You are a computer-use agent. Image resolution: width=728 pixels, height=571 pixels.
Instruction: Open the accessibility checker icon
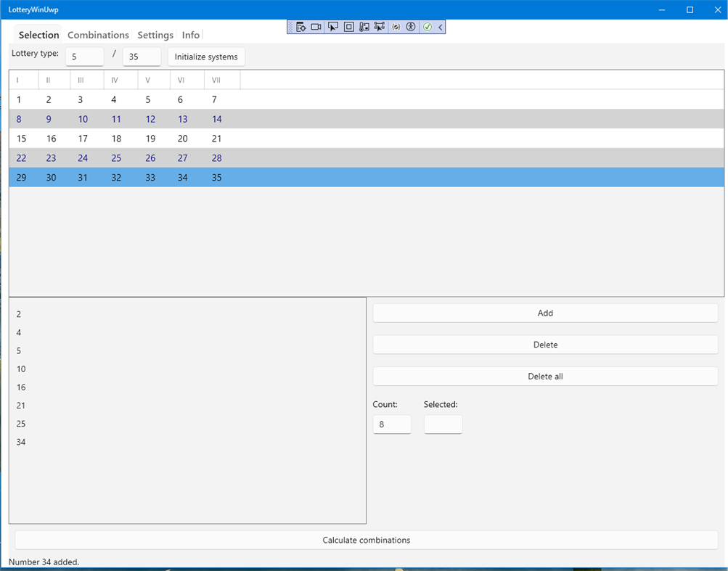(x=411, y=27)
